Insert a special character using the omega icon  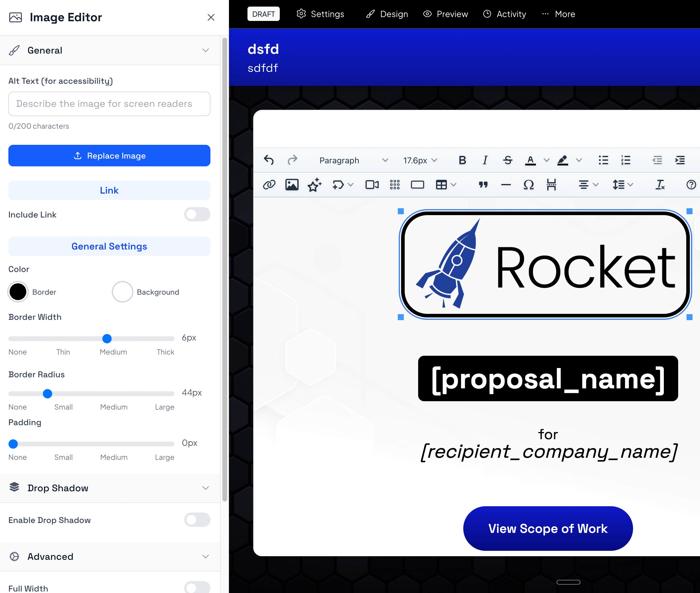coord(528,185)
